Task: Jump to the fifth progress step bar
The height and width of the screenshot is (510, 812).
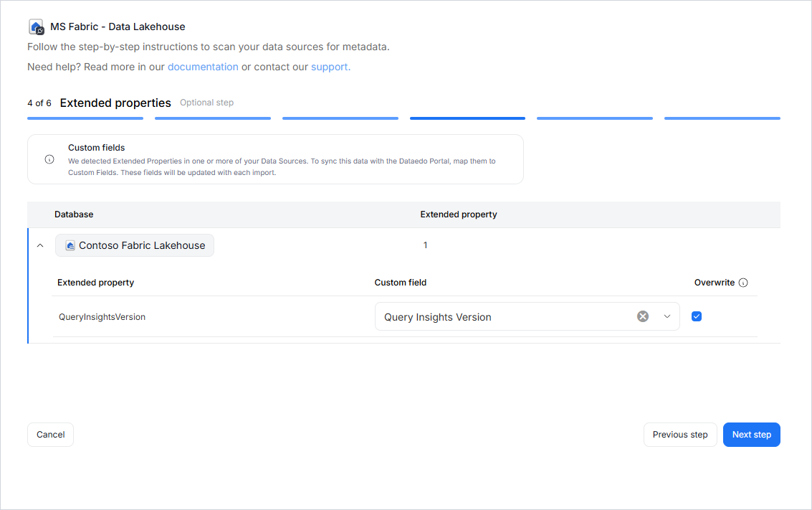Action: pyautogui.click(x=595, y=118)
